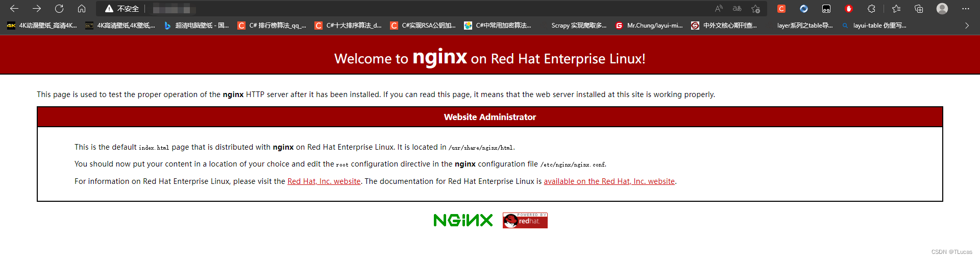Open the orange C extension icon
980x259 pixels.
tap(781, 9)
